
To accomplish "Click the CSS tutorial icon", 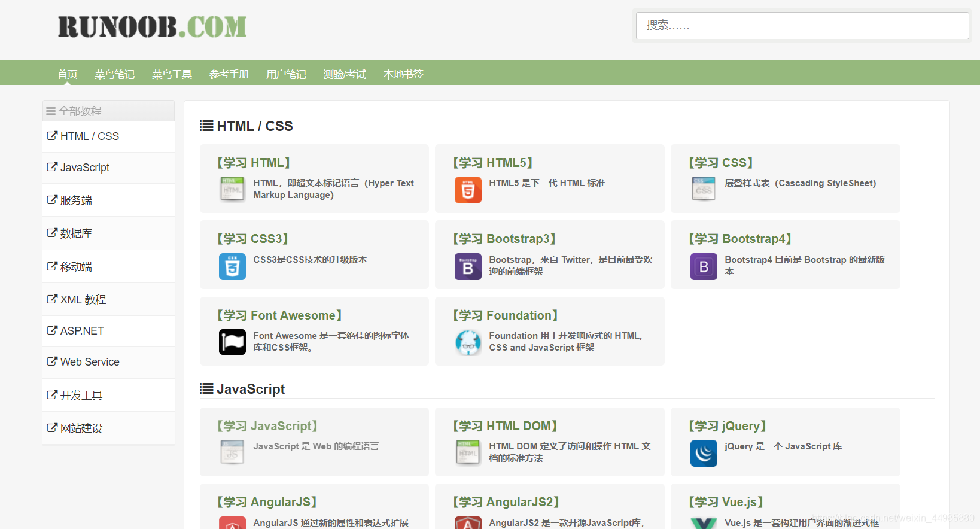I will 704,190.
